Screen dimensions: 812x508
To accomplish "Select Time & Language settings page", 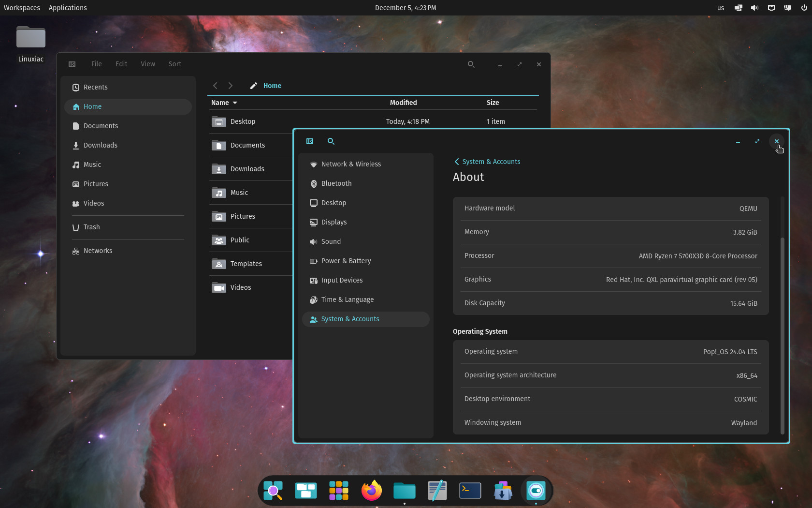I will click(x=366, y=299).
